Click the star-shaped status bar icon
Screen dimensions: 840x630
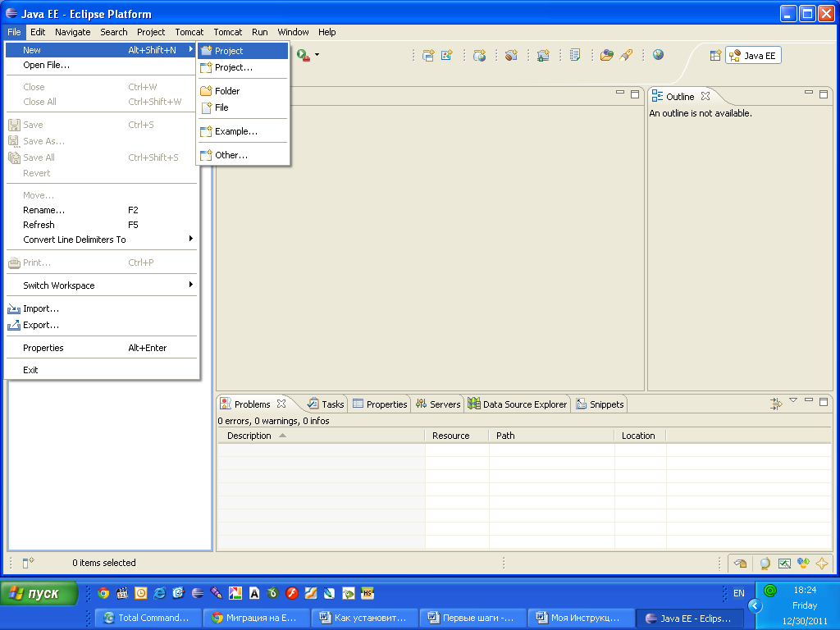pyautogui.click(x=822, y=563)
